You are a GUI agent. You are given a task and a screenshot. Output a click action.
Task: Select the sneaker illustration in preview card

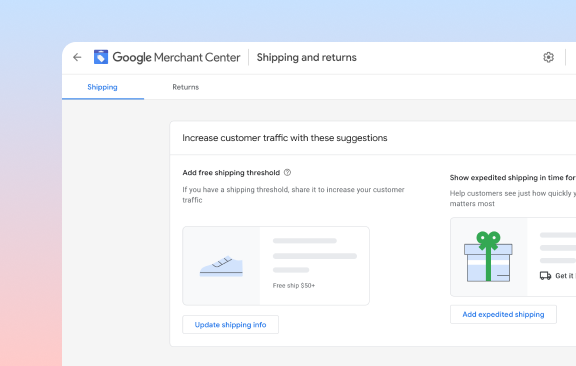coord(221,266)
